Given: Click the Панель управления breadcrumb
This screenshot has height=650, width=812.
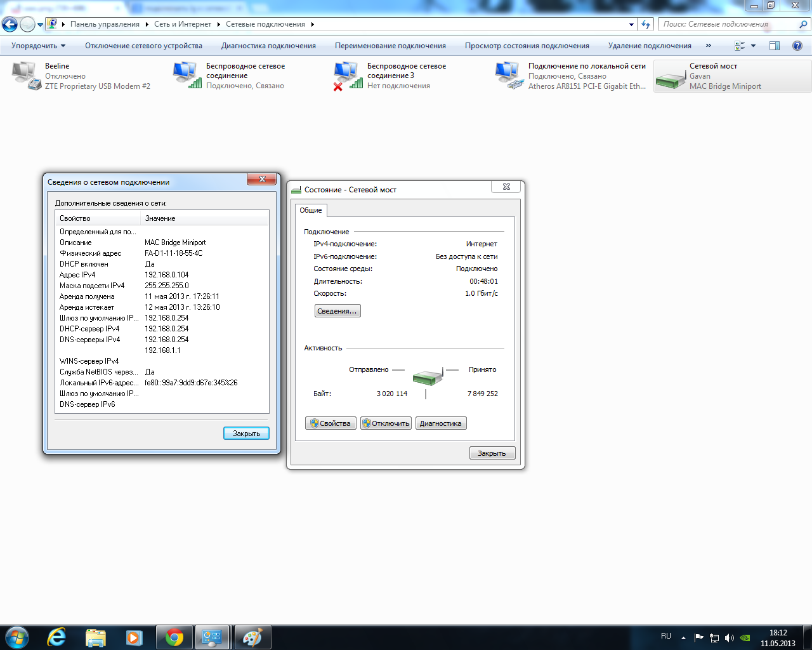Looking at the screenshot, I should [x=105, y=24].
